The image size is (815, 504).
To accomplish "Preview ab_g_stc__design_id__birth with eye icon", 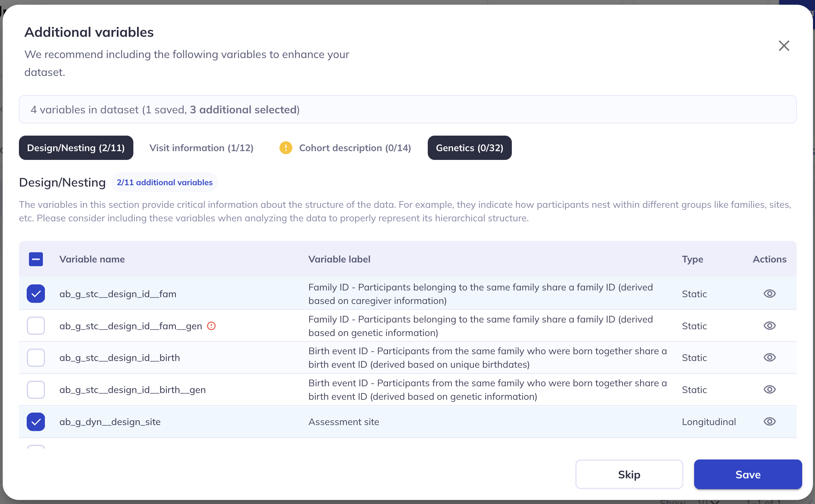I will click(769, 357).
